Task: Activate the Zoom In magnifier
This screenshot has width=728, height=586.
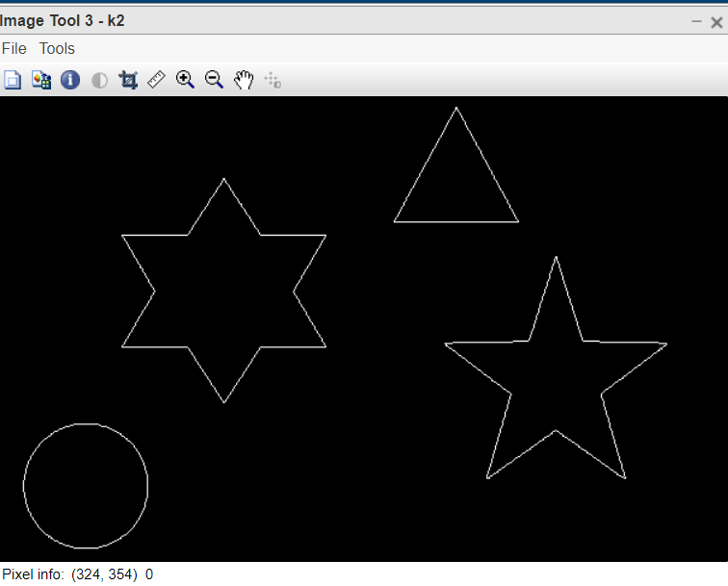Action: tap(185, 79)
